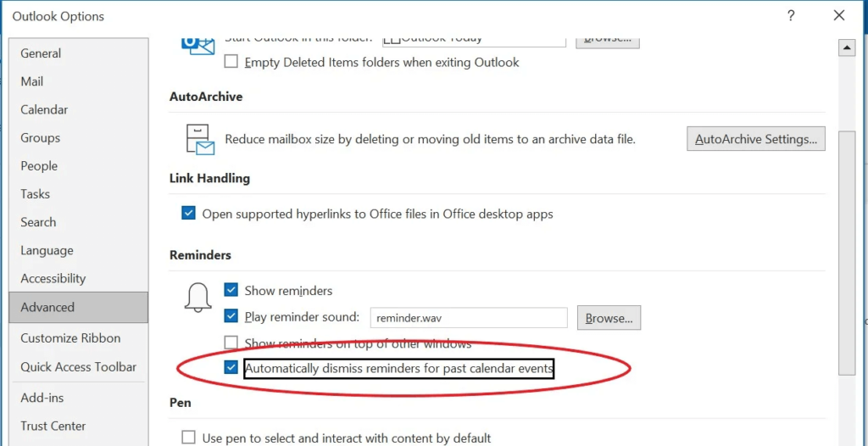Image resolution: width=868 pixels, height=446 pixels.
Task: Enable Empty Deleted Items folders when exiting
Action: (231, 62)
